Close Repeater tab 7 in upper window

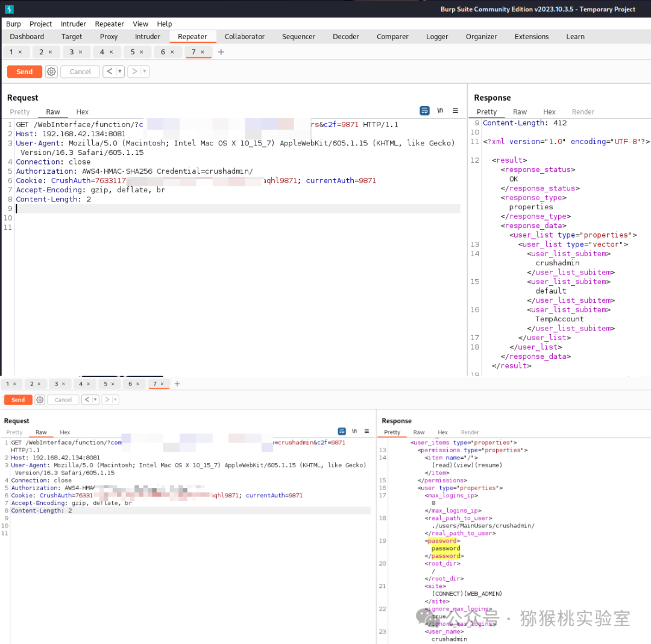coord(203,52)
